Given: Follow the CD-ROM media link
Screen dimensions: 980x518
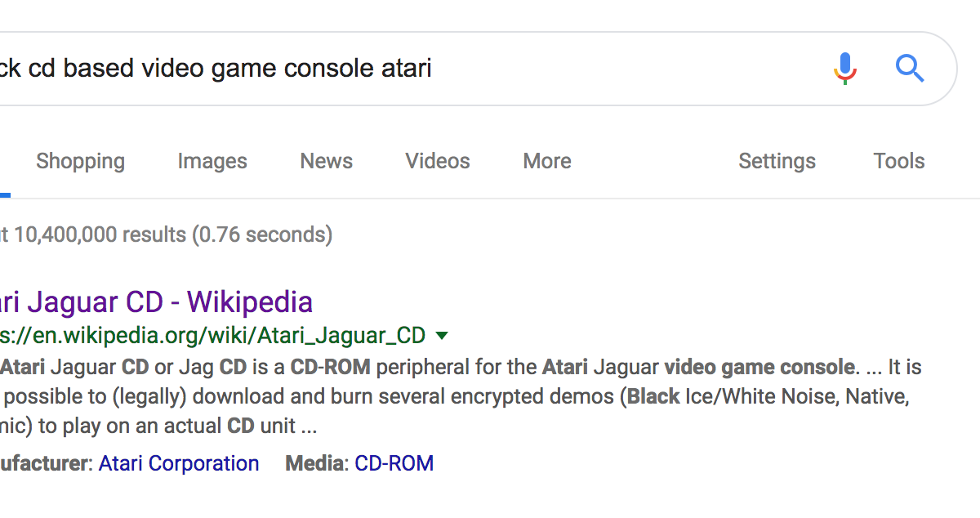Looking at the screenshot, I should (394, 463).
